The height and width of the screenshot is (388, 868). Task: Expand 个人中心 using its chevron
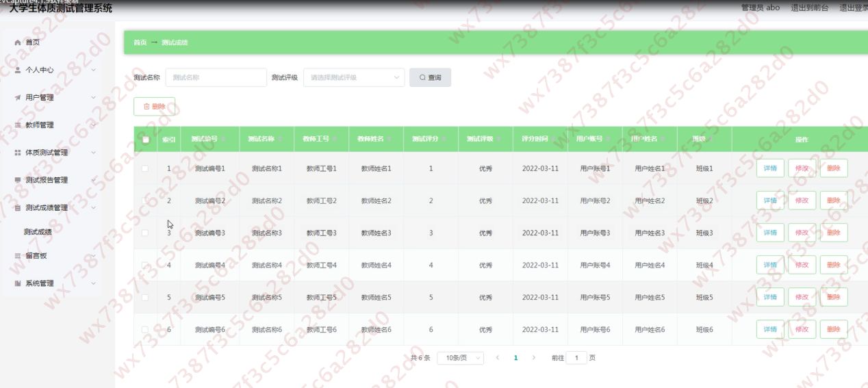point(93,70)
